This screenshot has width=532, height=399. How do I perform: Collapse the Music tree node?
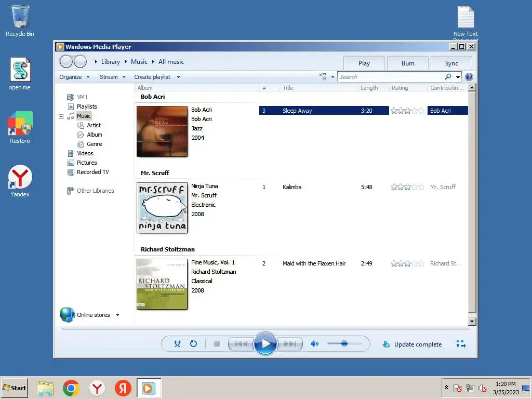click(61, 116)
